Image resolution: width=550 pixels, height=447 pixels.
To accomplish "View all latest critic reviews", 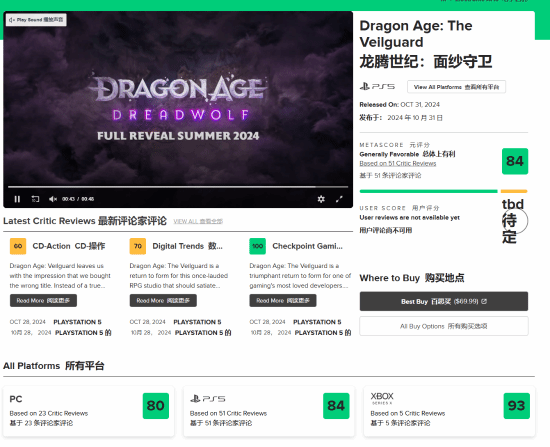I will coord(198,221).
